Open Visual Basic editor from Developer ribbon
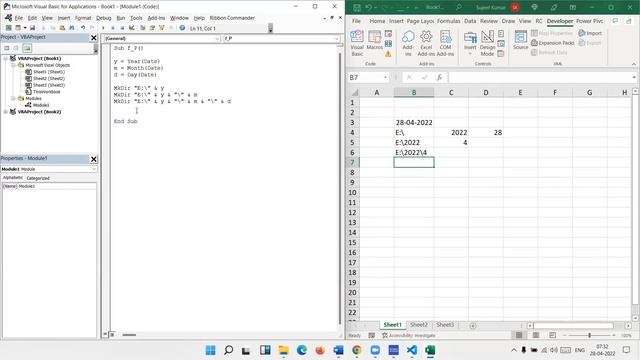This screenshot has width=640, height=360. (357, 43)
